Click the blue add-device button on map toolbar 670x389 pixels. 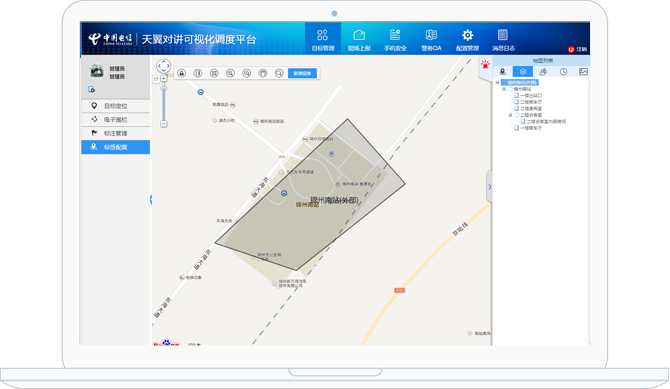pos(303,74)
